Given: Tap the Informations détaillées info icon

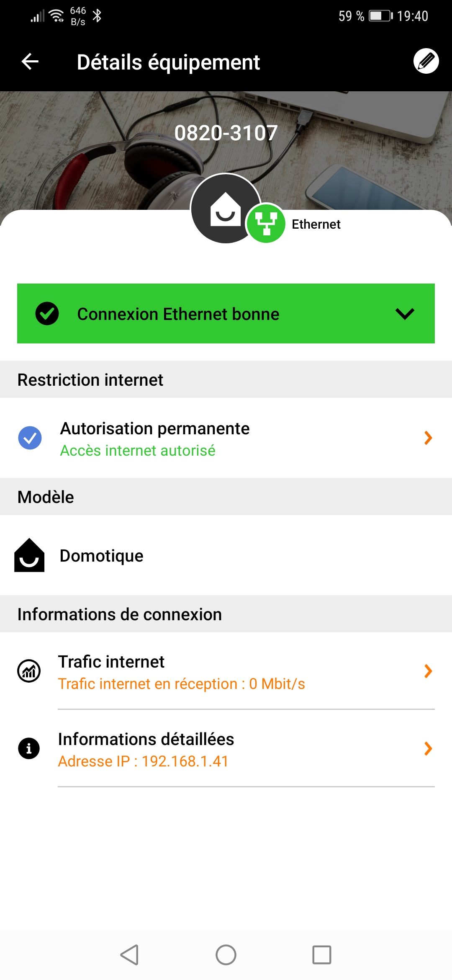Looking at the screenshot, I should [x=29, y=748].
